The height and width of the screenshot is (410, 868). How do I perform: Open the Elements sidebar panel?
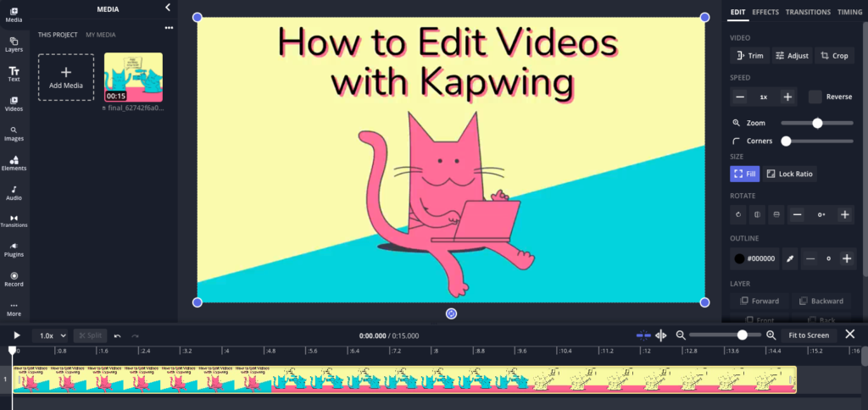[x=14, y=163]
